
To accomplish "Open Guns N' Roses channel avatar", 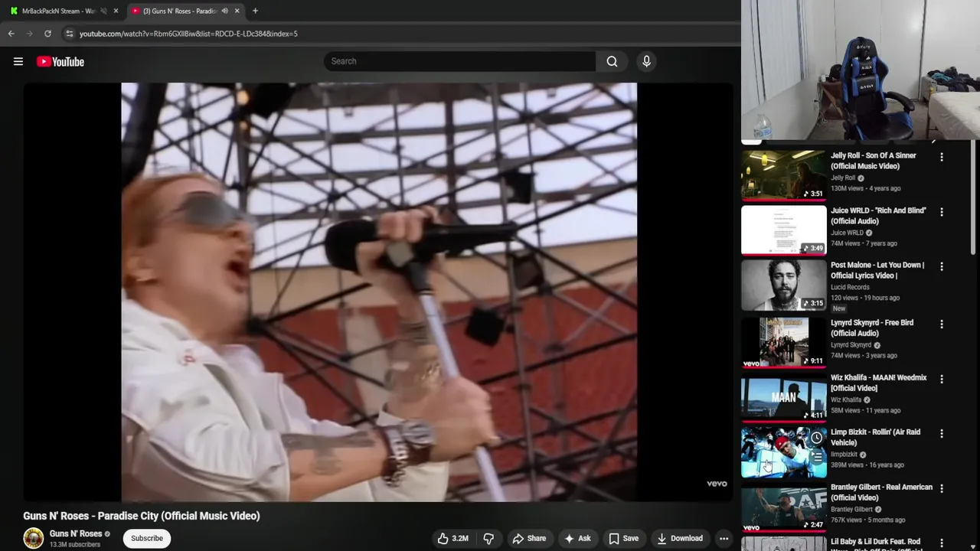I will tap(34, 538).
